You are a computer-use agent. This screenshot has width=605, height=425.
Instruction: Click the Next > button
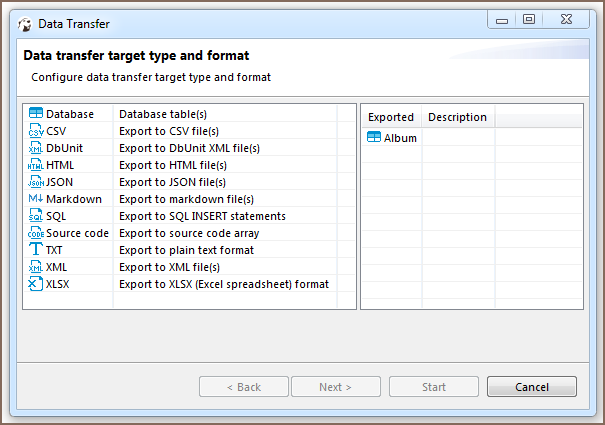[336, 387]
